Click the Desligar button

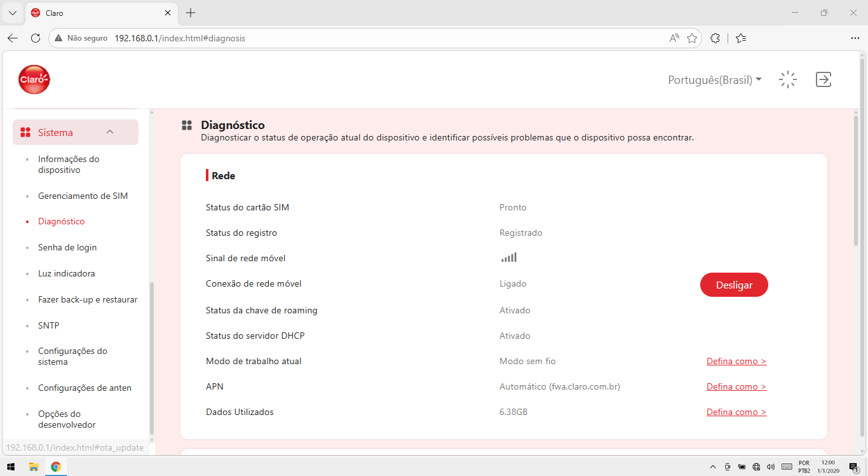734,285
